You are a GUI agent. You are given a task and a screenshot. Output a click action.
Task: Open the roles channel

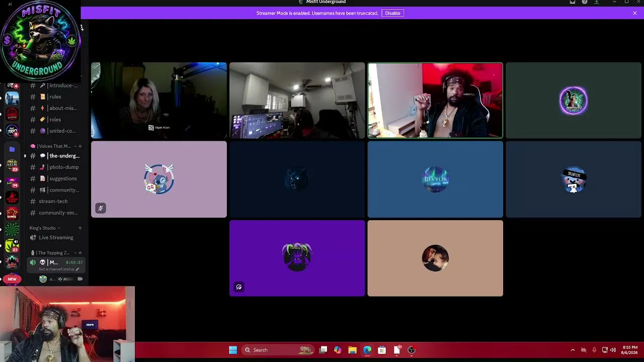point(55,120)
